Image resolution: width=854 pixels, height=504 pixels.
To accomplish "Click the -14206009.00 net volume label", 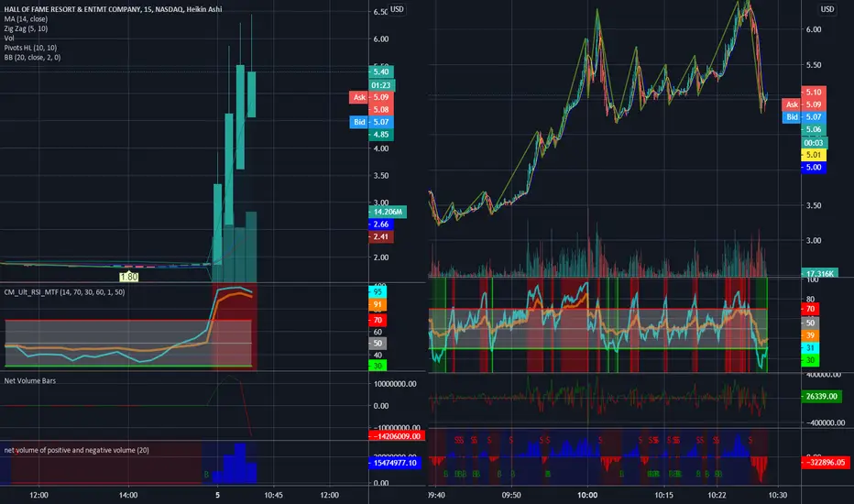I will coord(397,436).
